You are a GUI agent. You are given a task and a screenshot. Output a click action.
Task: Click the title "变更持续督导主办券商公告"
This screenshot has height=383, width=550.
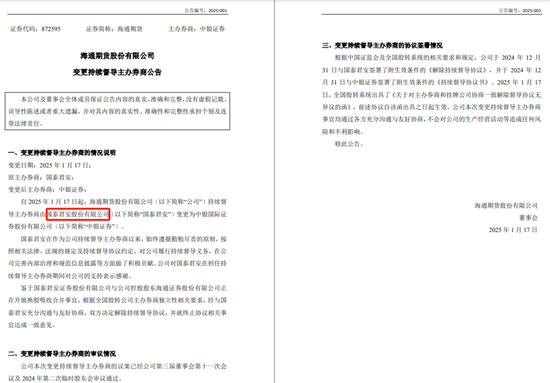tap(117, 72)
